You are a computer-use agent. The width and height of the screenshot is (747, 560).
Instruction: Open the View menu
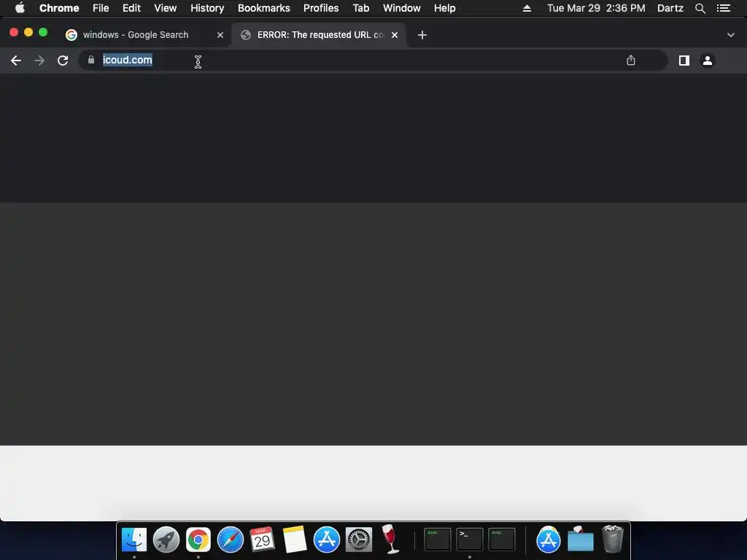click(166, 8)
